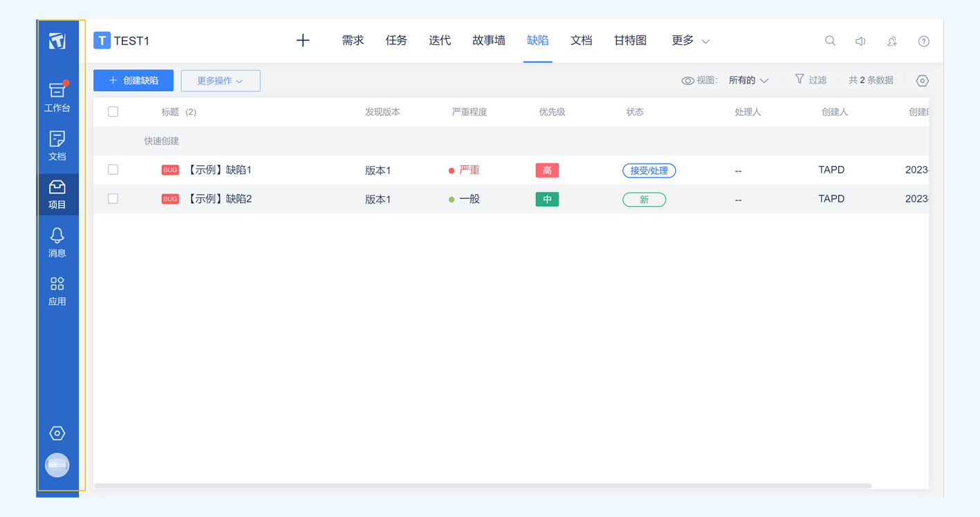This screenshot has width=980, height=517.
Task: Open the help question mark icon
Action: click(923, 41)
